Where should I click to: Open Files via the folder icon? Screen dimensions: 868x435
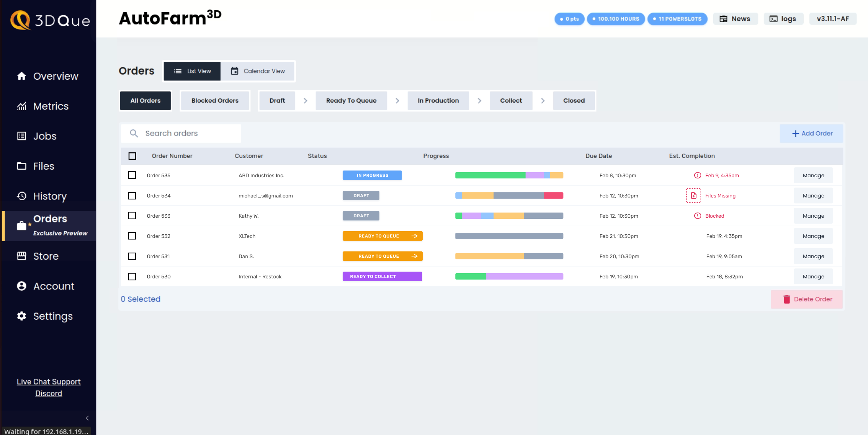(21, 166)
